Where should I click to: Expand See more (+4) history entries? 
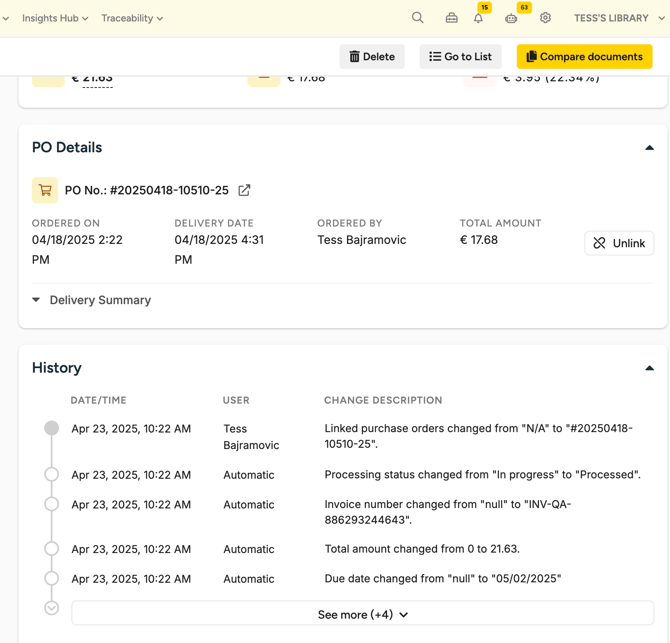point(362,615)
